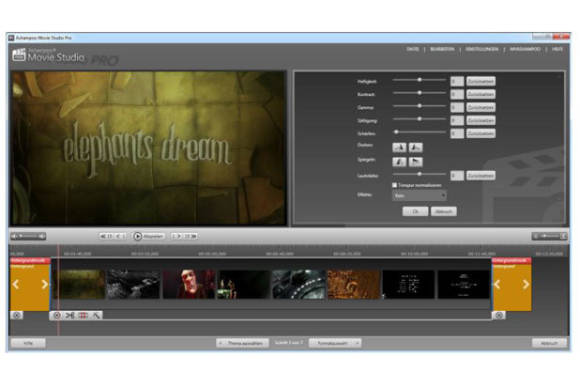
Task: Click the first rotate icon in the Drehen row
Action: click(x=399, y=148)
